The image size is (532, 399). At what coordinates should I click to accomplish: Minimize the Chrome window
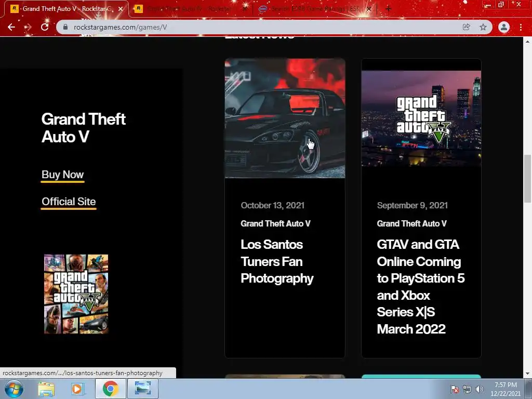[x=488, y=5]
